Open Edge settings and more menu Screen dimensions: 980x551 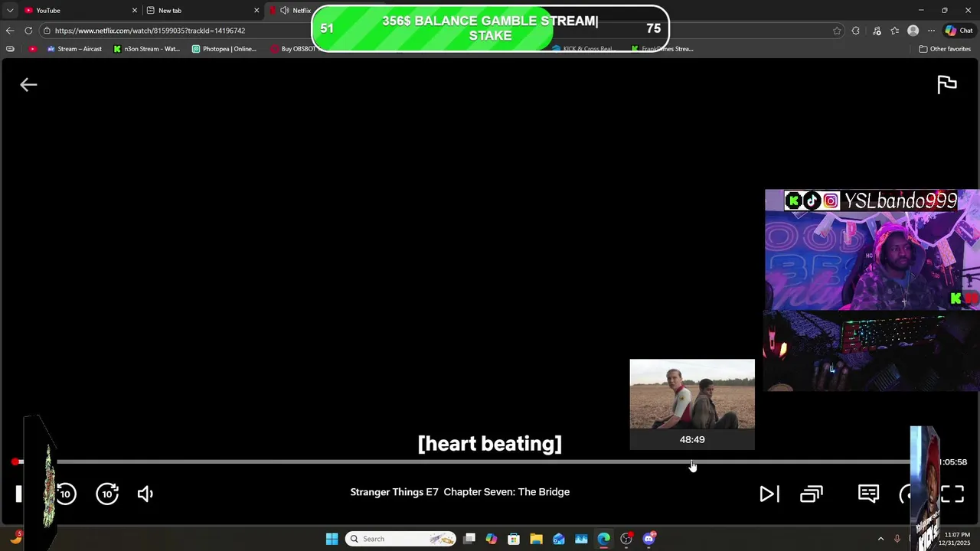click(931, 31)
